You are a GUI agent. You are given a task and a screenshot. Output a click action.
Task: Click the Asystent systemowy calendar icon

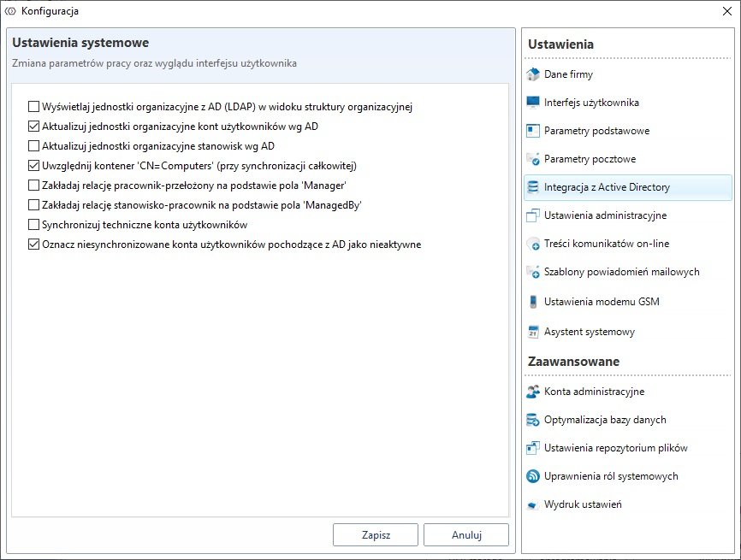point(533,332)
